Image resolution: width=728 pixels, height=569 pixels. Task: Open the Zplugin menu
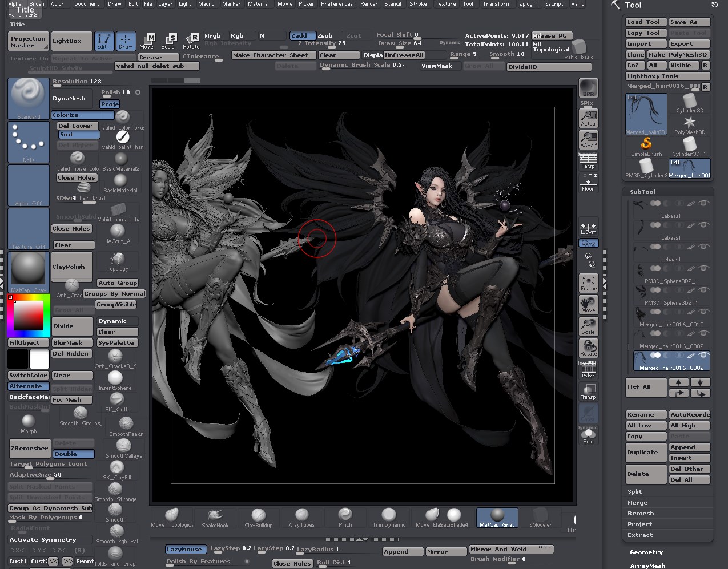tap(528, 3)
